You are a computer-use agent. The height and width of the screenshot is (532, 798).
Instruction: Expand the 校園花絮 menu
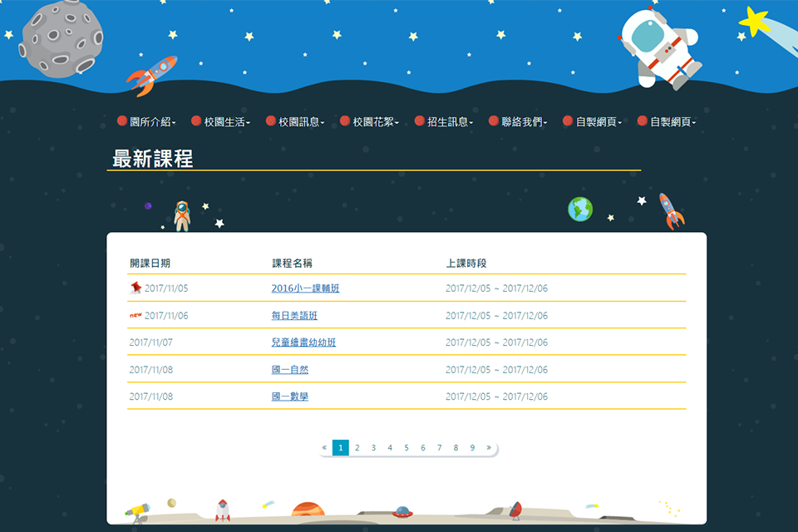pos(369,121)
